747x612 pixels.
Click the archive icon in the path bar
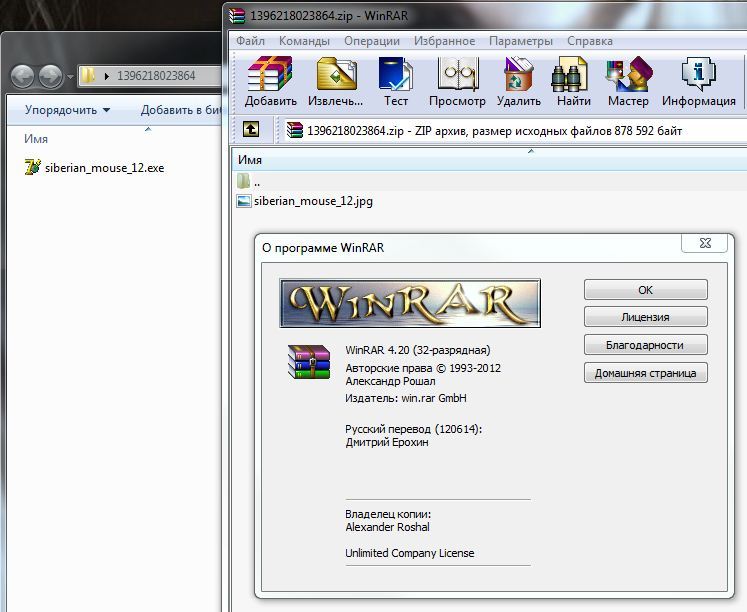point(295,130)
